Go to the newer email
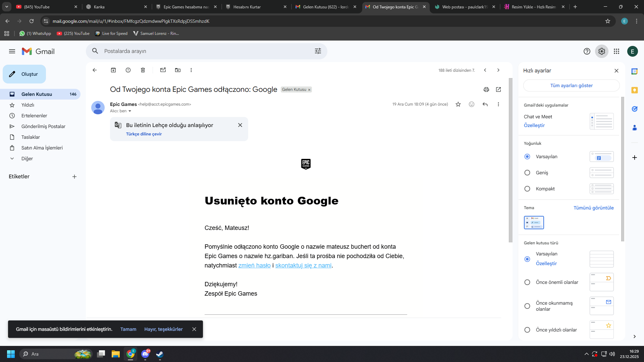 (485, 70)
